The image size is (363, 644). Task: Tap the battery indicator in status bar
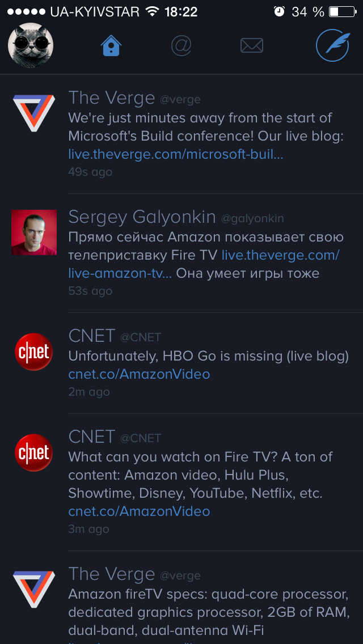(341, 11)
